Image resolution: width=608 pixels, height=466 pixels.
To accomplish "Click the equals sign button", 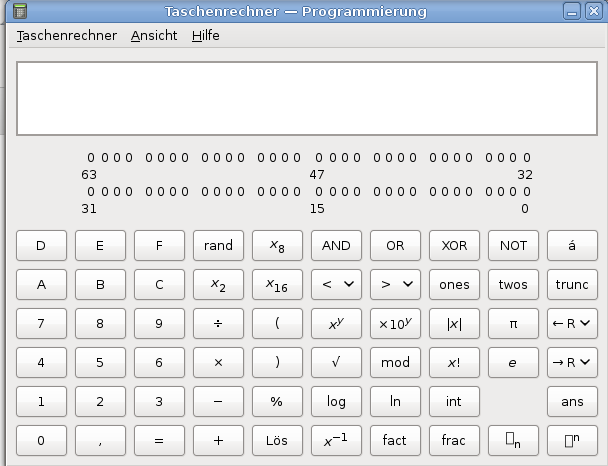I will click(x=159, y=440).
